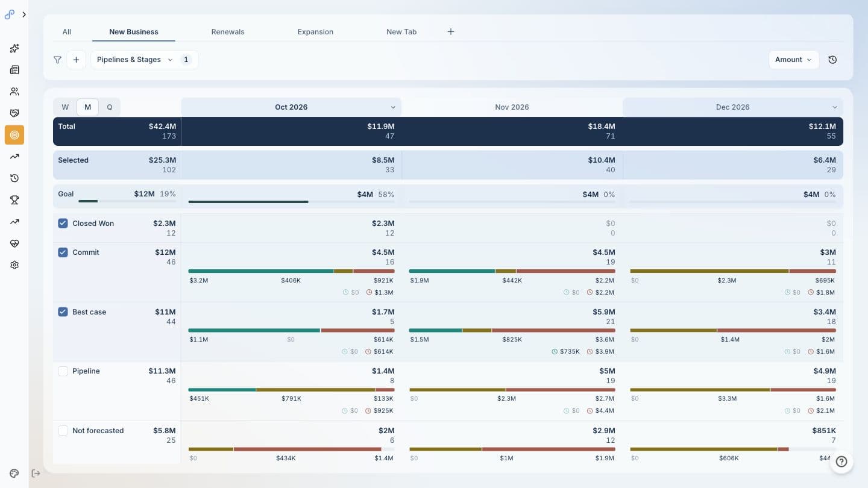Viewport: 868px width, 488px height.
Task: Switch the period toggle to Q
Action: [109, 107]
